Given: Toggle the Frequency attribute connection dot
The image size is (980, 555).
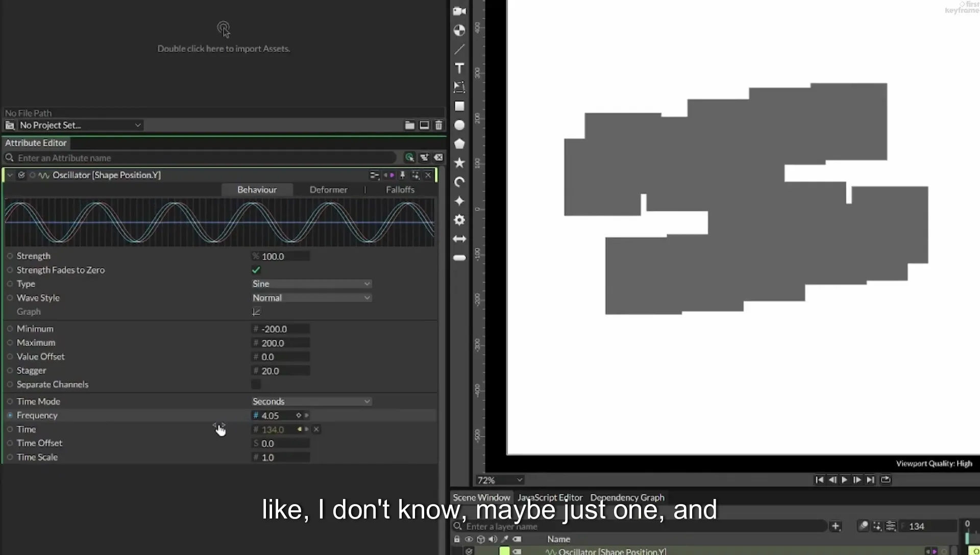Looking at the screenshot, I should (x=10, y=415).
